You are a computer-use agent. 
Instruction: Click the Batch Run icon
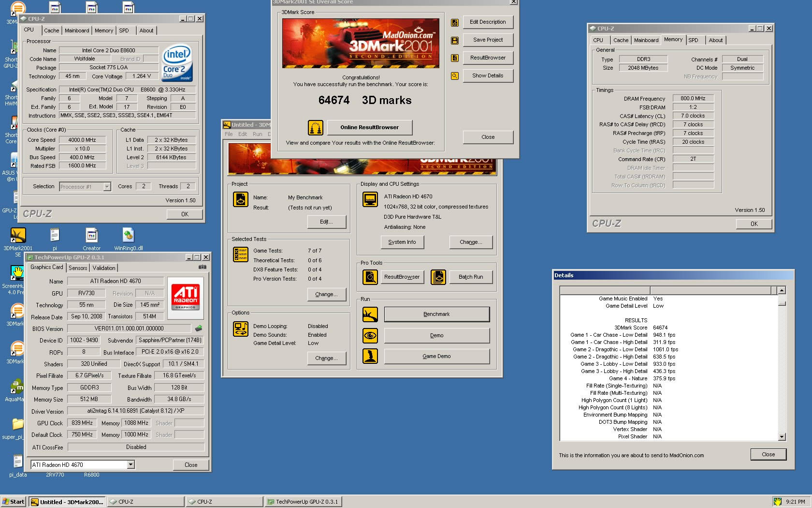pos(438,277)
